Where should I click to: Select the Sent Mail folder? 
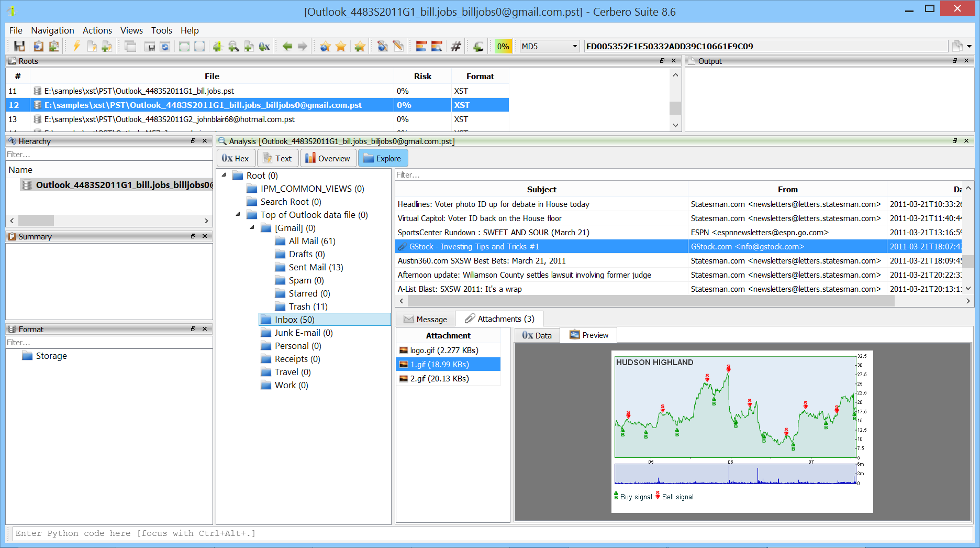(315, 267)
